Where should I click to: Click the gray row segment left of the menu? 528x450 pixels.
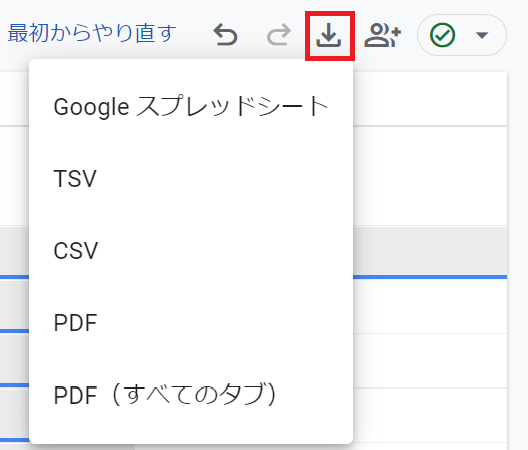coord(14,251)
